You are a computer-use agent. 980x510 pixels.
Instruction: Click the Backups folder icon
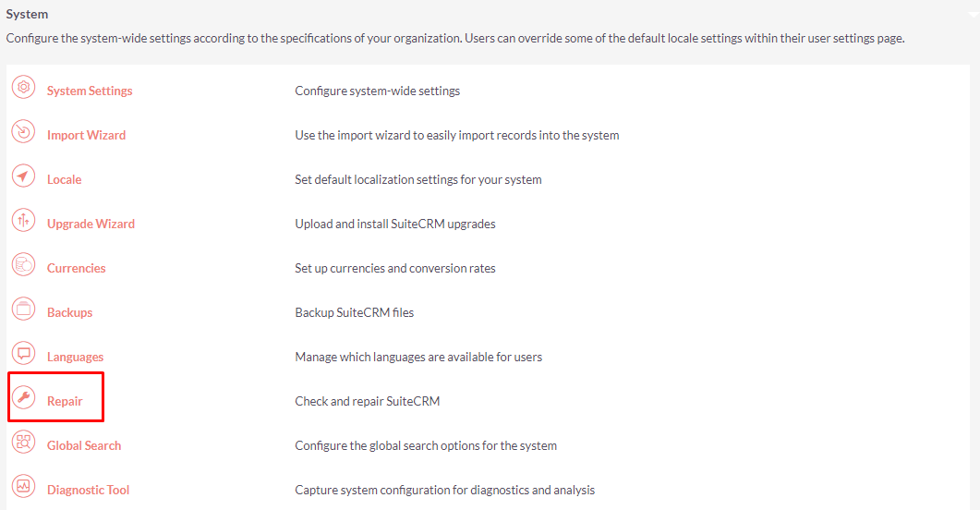(x=24, y=310)
